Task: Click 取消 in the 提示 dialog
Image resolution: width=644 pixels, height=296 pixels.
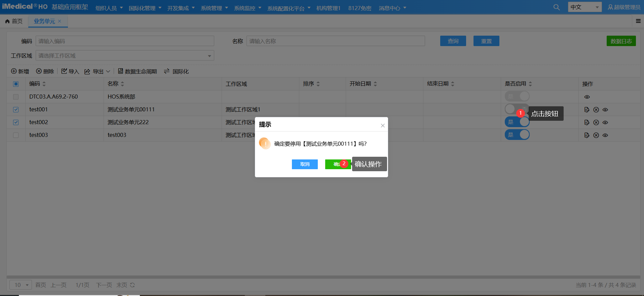Action: pos(305,164)
